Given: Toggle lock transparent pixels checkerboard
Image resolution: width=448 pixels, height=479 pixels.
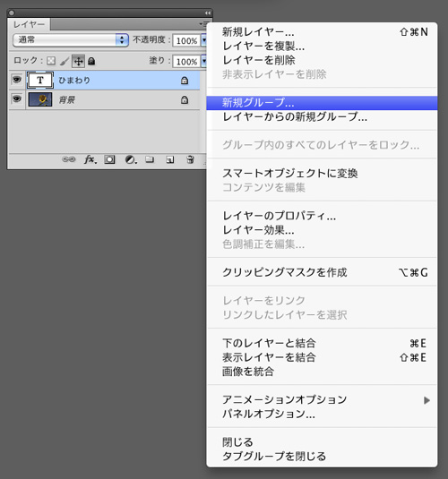Looking at the screenshot, I should (51, 61).
